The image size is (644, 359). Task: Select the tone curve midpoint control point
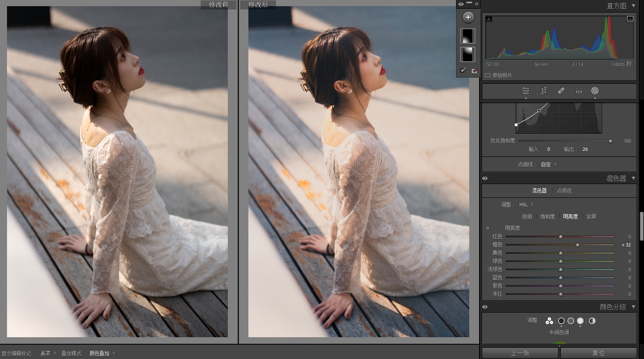(x=539, y=110)
